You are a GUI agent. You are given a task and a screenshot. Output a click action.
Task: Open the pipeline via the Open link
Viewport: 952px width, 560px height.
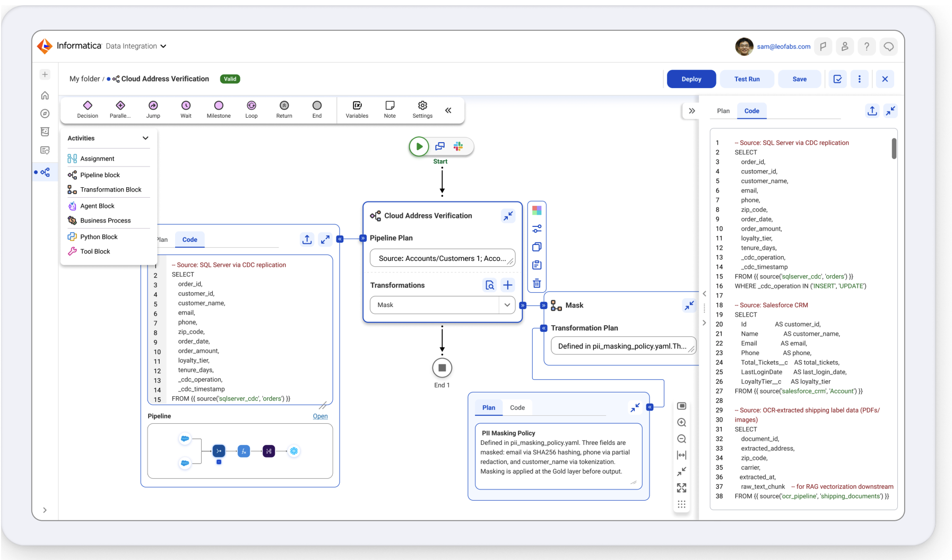click(x=320, y=416)
